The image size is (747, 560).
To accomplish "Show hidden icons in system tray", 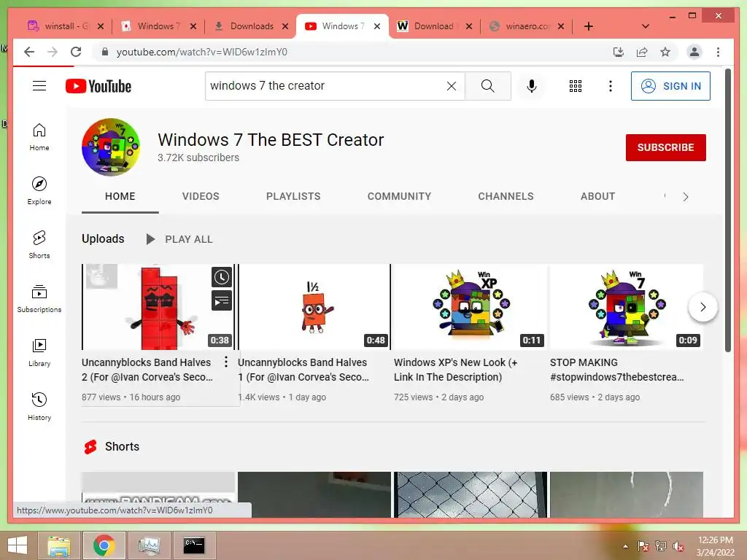I will [625, 546].
